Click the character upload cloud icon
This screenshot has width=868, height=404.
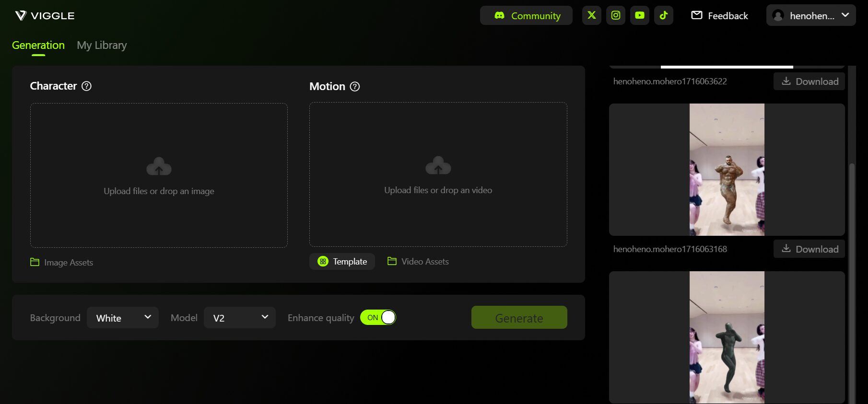click(x=159, y=166)
